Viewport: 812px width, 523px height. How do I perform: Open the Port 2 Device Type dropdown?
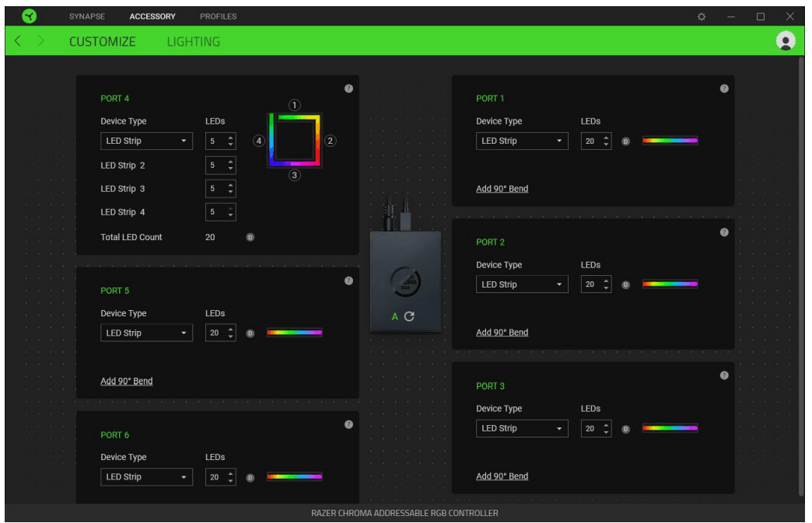coord(522,284)
